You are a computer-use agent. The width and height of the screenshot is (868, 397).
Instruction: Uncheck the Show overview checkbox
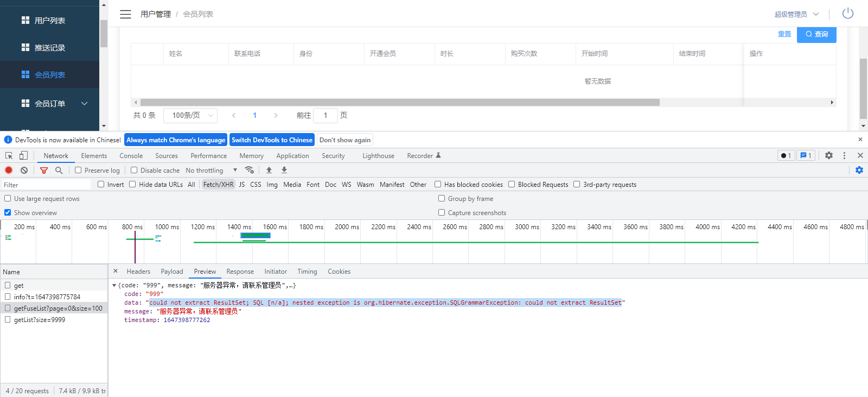click(8, 212)
